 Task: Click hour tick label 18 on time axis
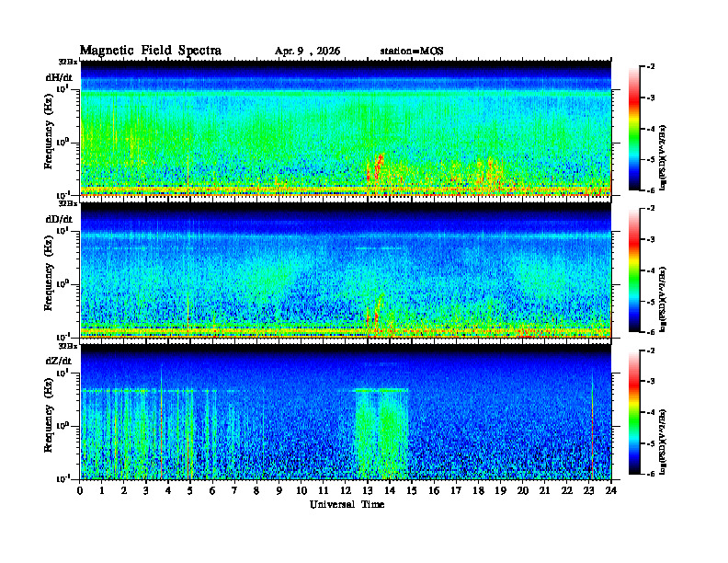478,491
